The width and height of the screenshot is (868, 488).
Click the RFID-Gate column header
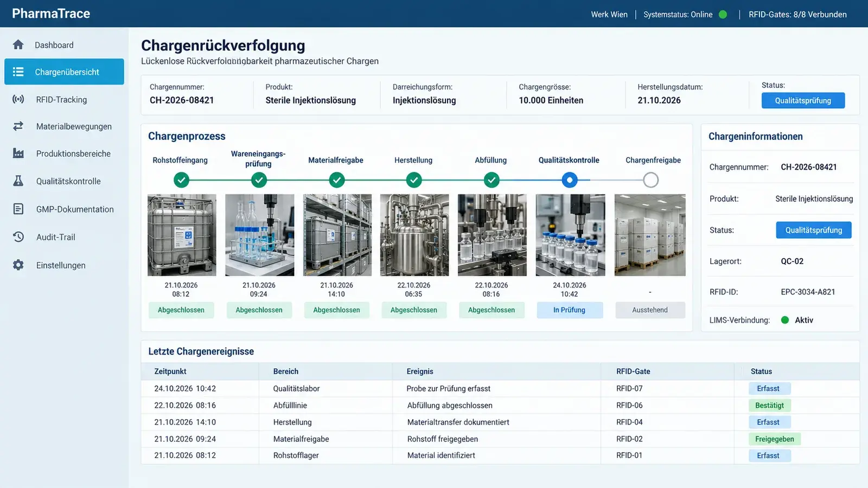pos(633,371)
